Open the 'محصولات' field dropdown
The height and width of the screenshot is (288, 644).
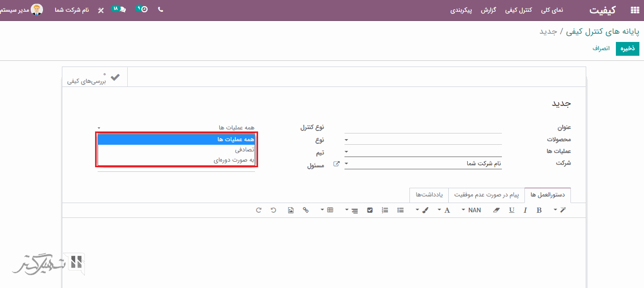(x=423, y=139)
